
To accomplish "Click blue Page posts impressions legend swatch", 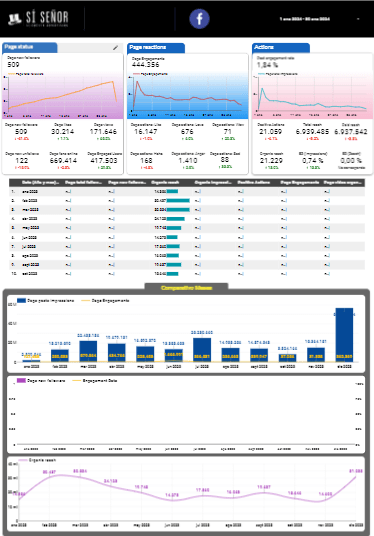I will click(x=22, y=300).
